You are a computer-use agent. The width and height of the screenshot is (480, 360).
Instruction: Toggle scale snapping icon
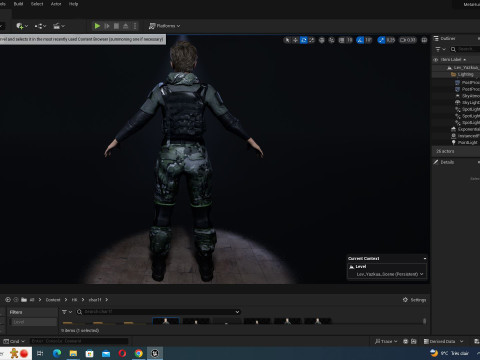click(x=381, y=40)
